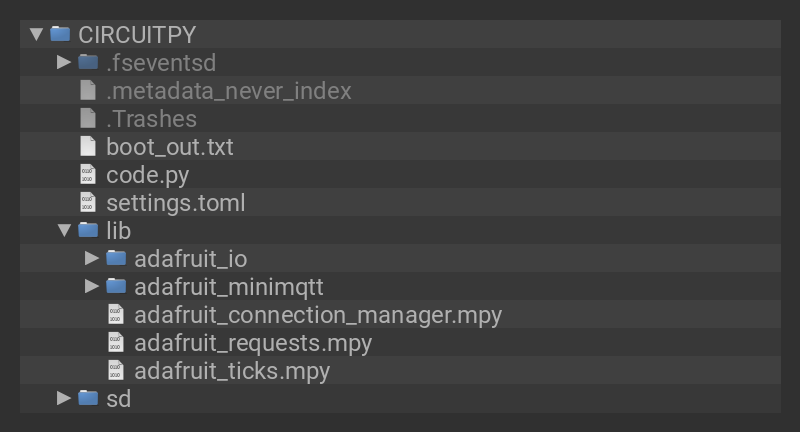The image size is (800, 432).
Task: Select adafruit_ticks.mpy file name
Action: tap(232, 370)
